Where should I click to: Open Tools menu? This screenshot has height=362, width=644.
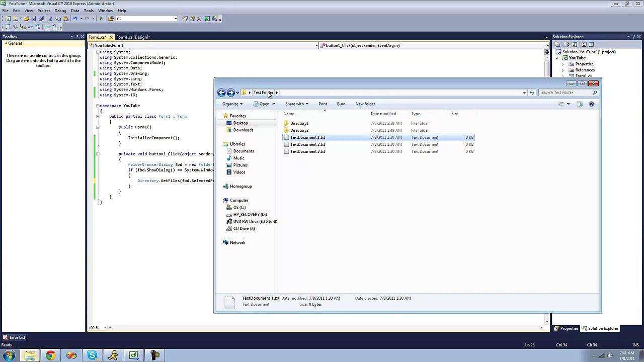89,11
